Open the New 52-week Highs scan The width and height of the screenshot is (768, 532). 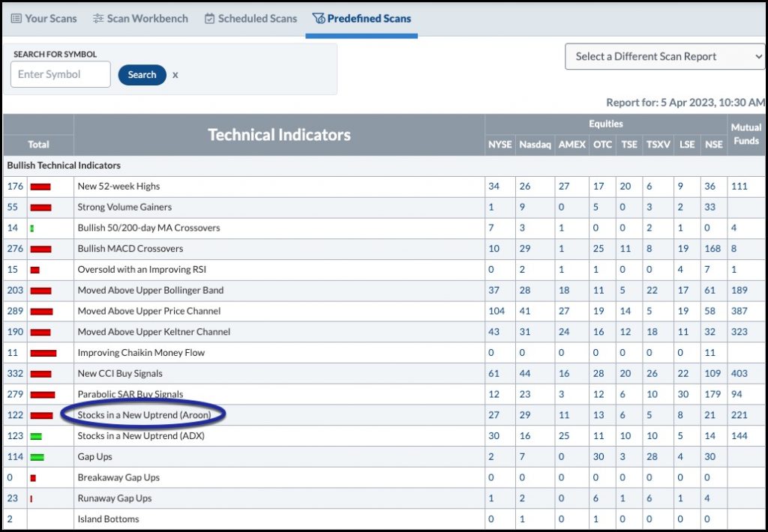coord(118,187)
